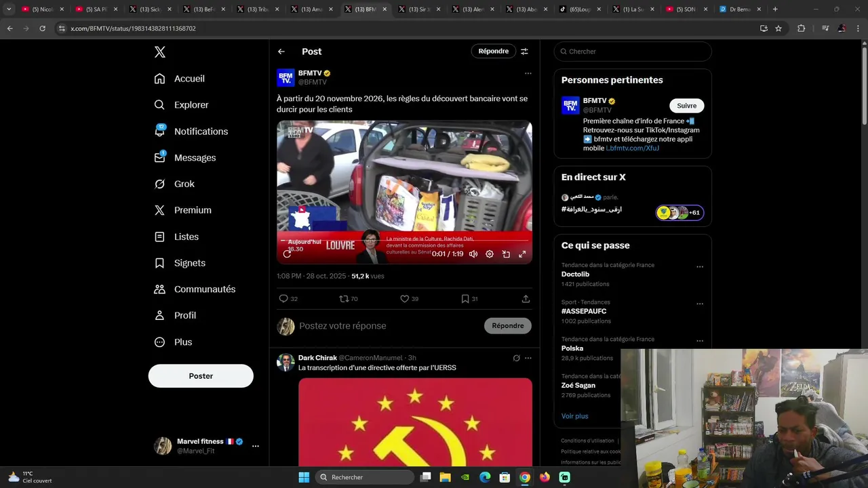Image resolution: width=868 pixels, height=488 pixels.
Task: Click browser back arrow
Action: [x=9, y=28]
